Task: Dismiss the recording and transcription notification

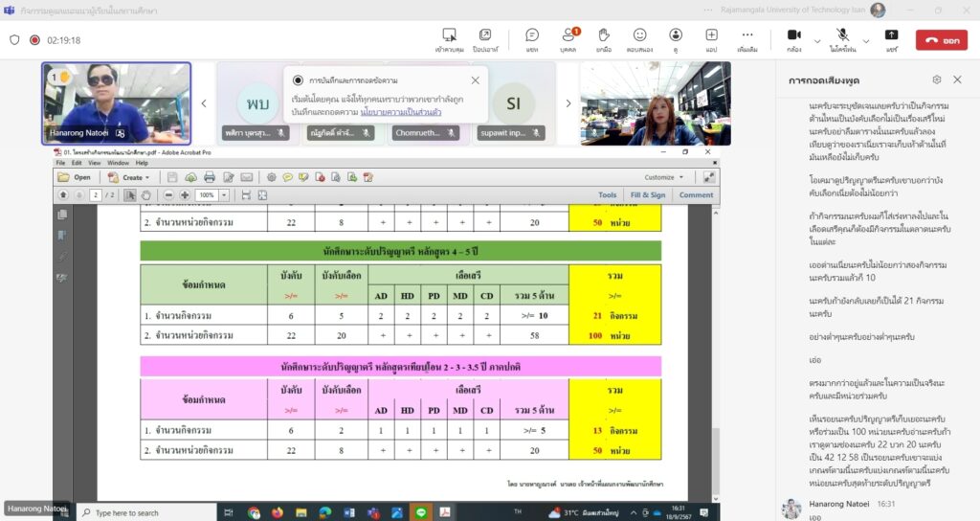Action: point(476,80)
